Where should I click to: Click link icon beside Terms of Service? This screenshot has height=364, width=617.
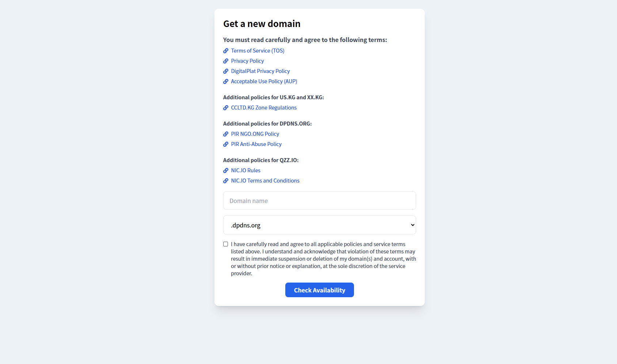(x=226, y=51)
